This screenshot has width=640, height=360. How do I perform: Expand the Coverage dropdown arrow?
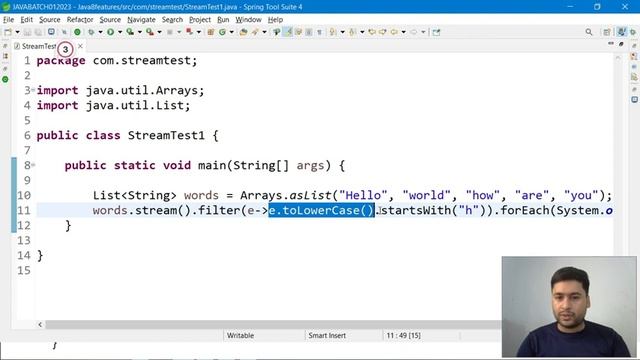pos(140,32)
